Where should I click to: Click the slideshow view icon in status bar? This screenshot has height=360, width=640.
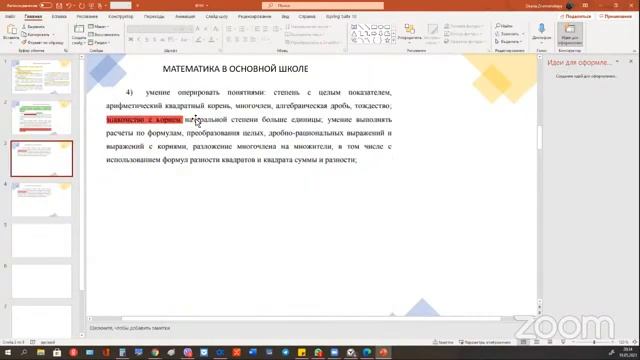(563, 342)
